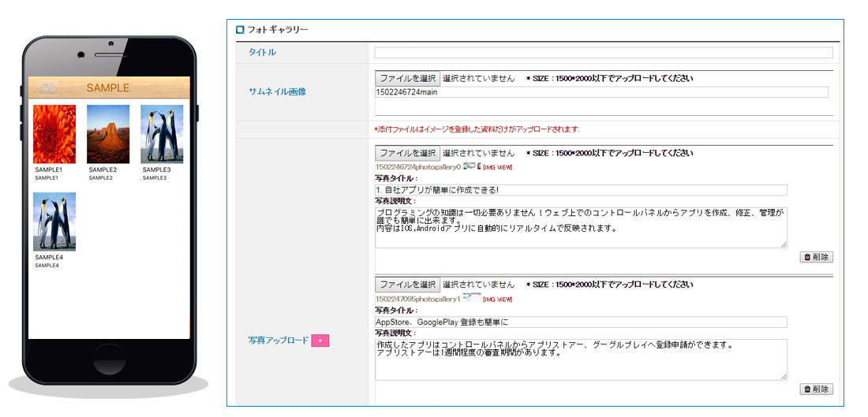
Task: Click the device preview icon after 1502246724photogallery0
Action: coord(471,166)
